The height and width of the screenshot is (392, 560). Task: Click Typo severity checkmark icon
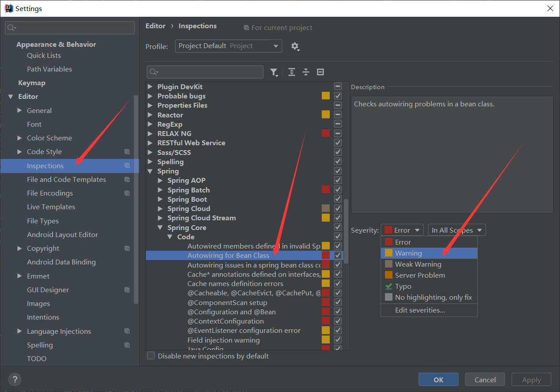(x=389, y=286)
